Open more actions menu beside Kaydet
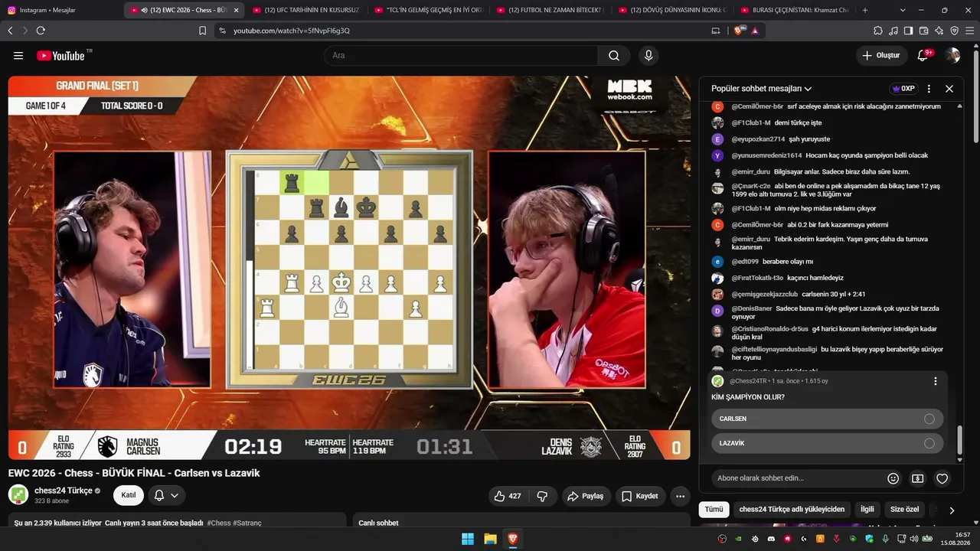Screen dimensions: 980x551 coord(680,496)
